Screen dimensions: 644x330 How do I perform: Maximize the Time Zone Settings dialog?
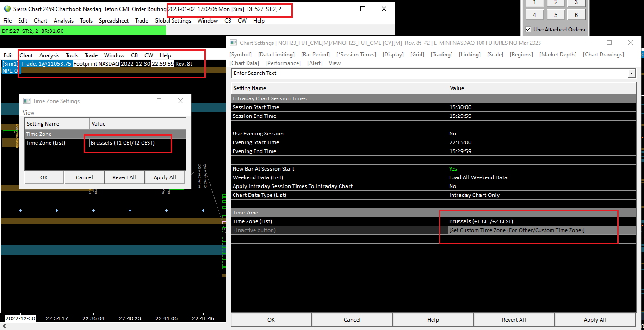click(159, 101)
